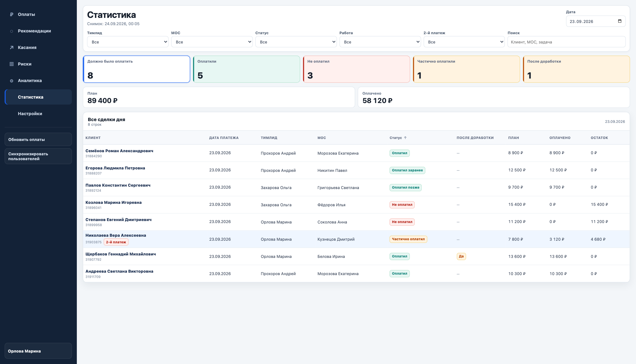Viewport: 636px width, 364px height.
Task: Select the Оплатили summary card
Action: [x=246, y=69]
